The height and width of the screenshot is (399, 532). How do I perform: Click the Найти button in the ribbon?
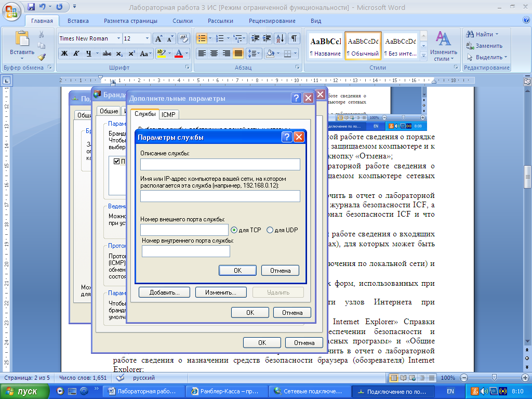tap(482, 34)
